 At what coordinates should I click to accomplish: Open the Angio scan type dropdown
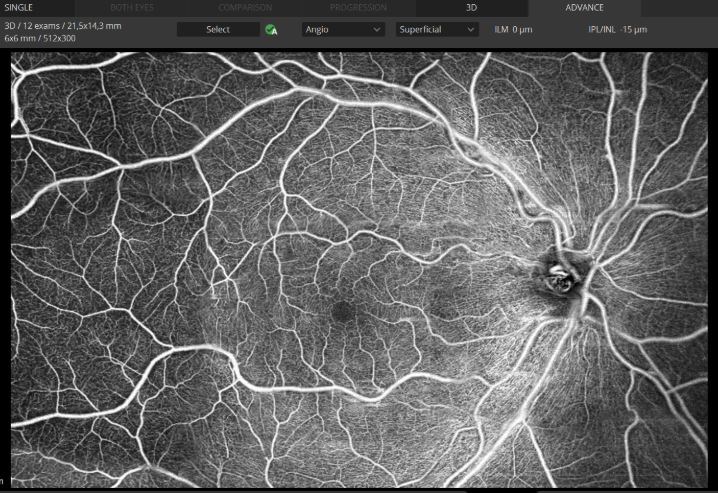[x=343, y=30]
